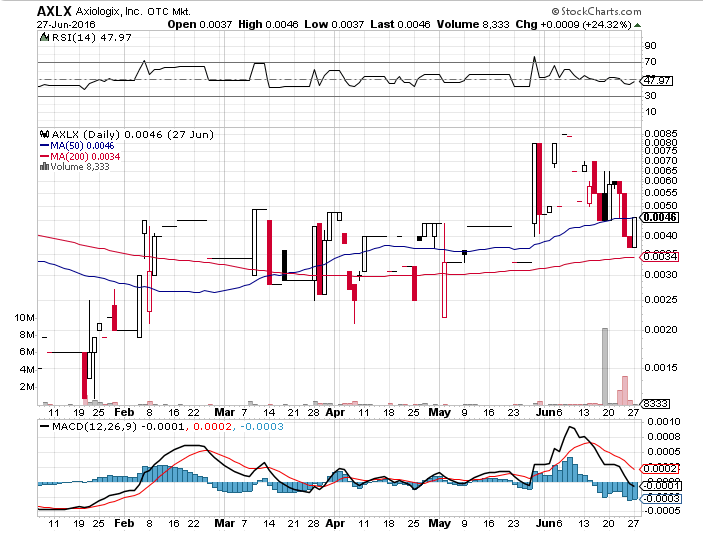Click the Volume 8,333 header value

pyautogui.click(x=473, y=24)
